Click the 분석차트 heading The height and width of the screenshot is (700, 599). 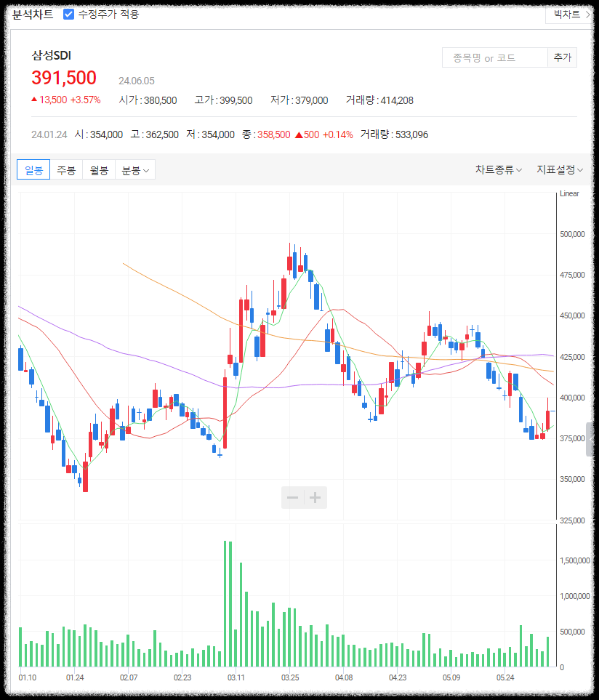33,15
